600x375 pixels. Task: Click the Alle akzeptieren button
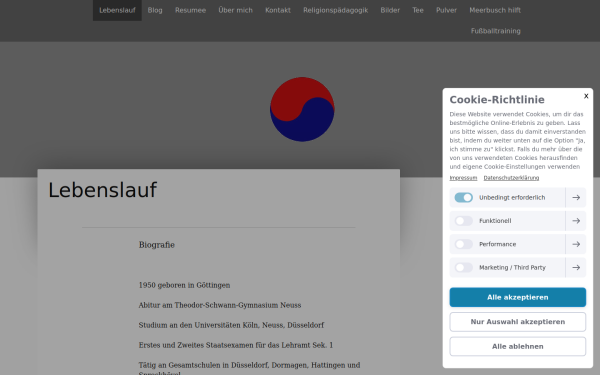(517, 297)
